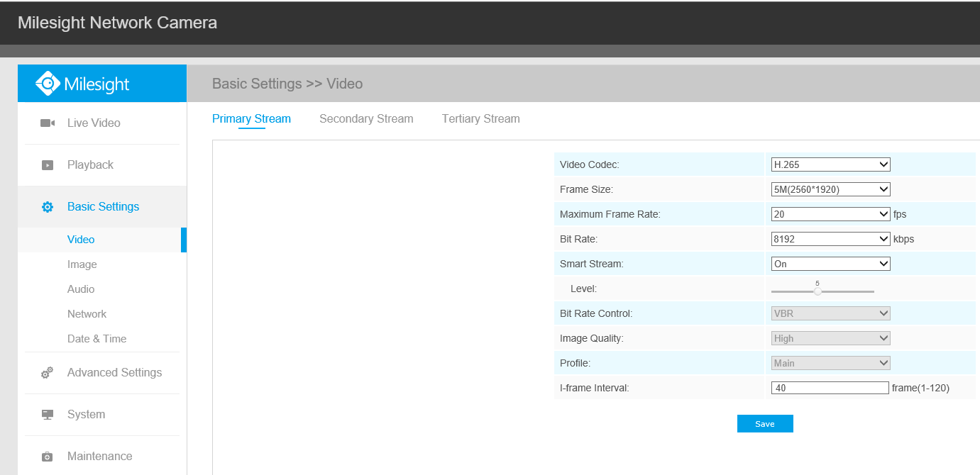Click the Basic Settings gear icon
Screen dimensions: 980x475
click(47, 206)
